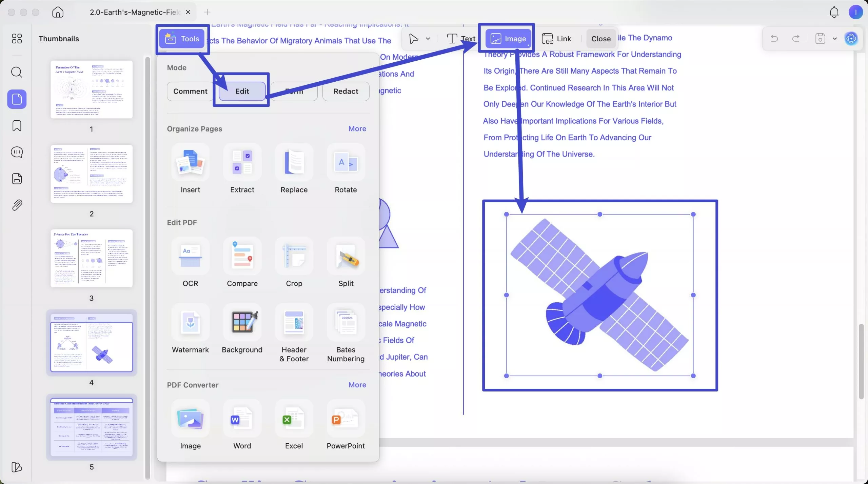Switch to Redact mode

tap(346, 91)
